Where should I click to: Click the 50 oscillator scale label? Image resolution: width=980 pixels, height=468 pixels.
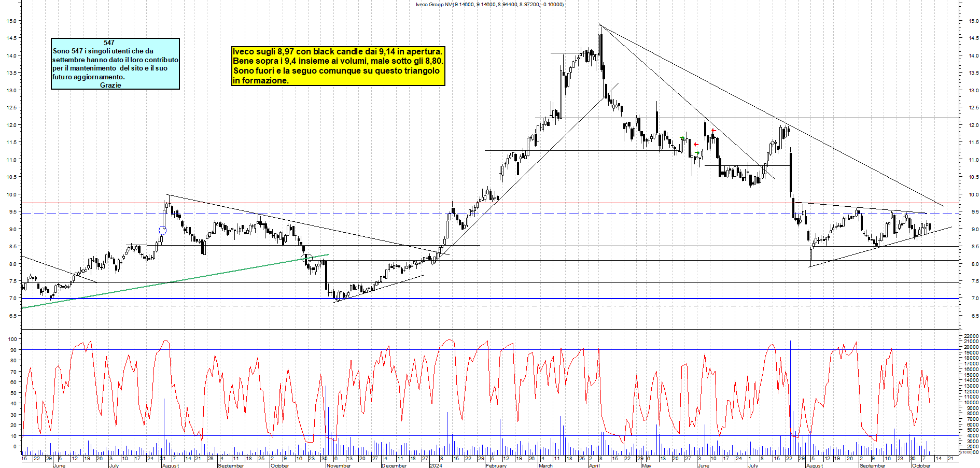point(13,393)
